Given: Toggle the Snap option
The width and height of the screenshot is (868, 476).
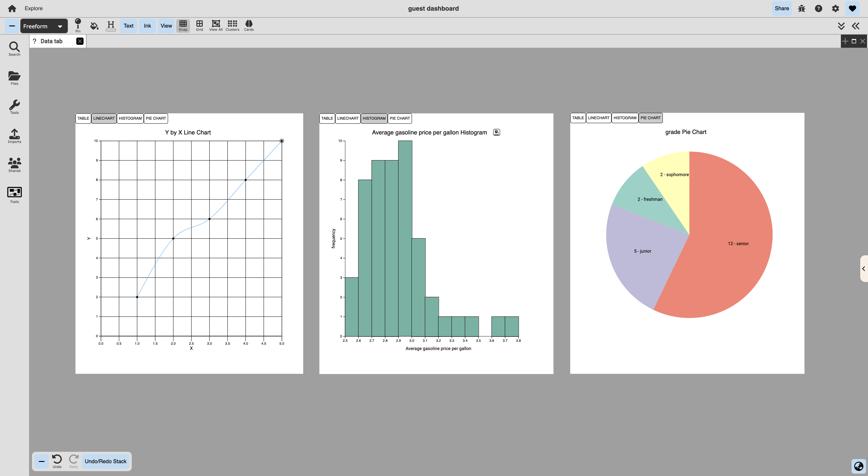Looking at the screenshot, I should pyautogui.click(x=183, y=25).
